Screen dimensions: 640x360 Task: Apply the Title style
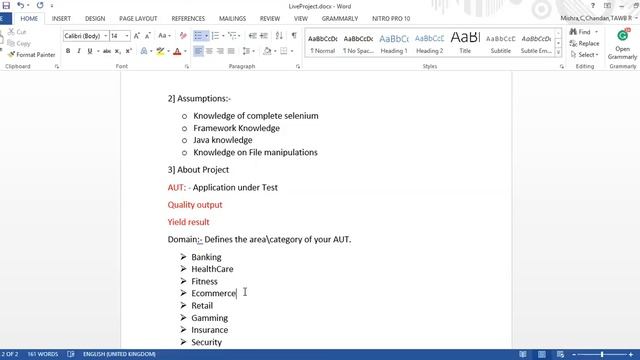(465, 43)
